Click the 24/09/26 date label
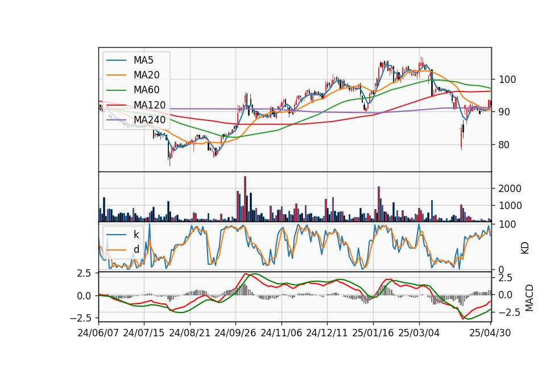 point(235,333)
